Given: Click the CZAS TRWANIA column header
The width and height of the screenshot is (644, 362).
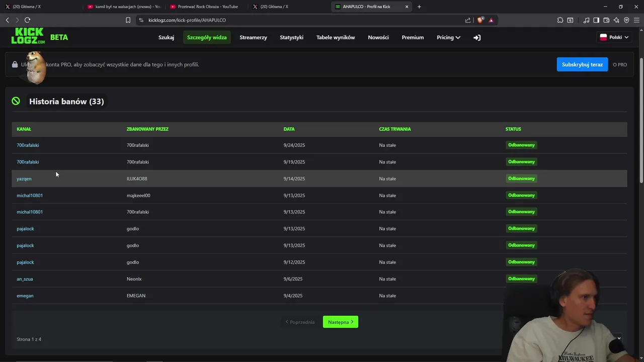Looking at the screenshot, I should tap(395, 129).
